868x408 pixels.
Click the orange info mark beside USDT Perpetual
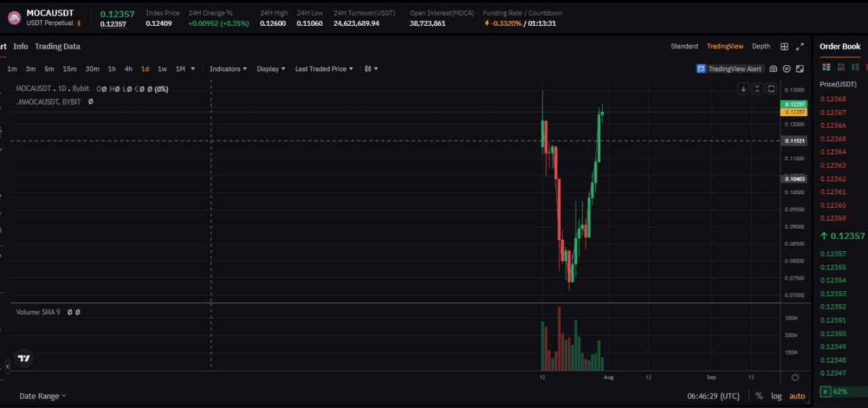(x=79, y=23)
